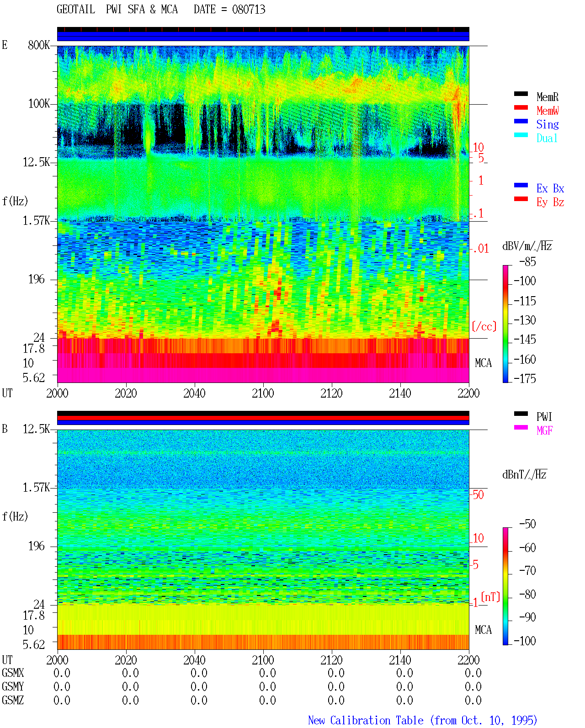Click the 800K frequency axis label
585x728 pixels.
(39, 45)
